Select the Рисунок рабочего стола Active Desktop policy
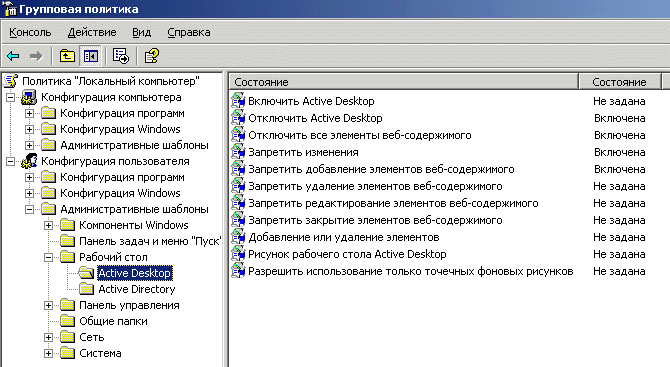This screenshot has width=670, height=367. 347,254
